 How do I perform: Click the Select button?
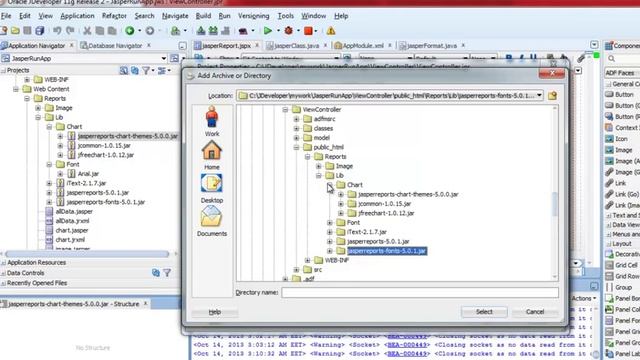coord(484,312)
